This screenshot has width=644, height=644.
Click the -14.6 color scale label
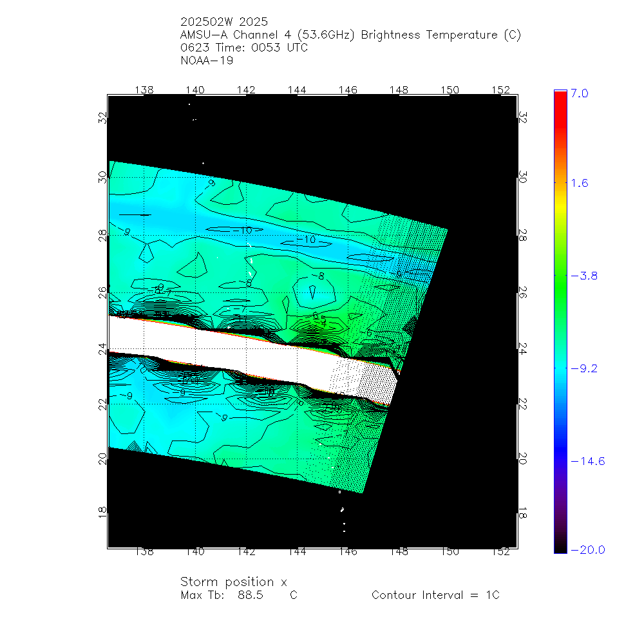587,461
